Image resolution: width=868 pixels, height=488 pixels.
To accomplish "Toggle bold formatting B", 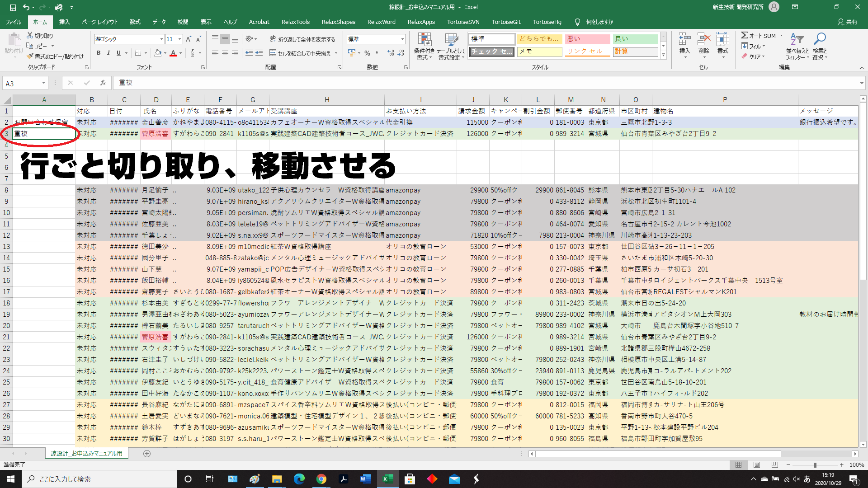I will point(99,53).
